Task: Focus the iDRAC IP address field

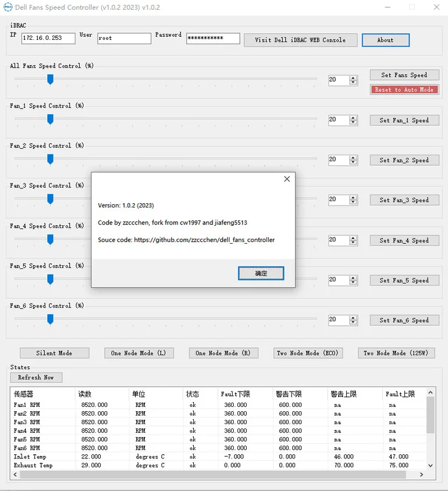Action: click(48, 38)
